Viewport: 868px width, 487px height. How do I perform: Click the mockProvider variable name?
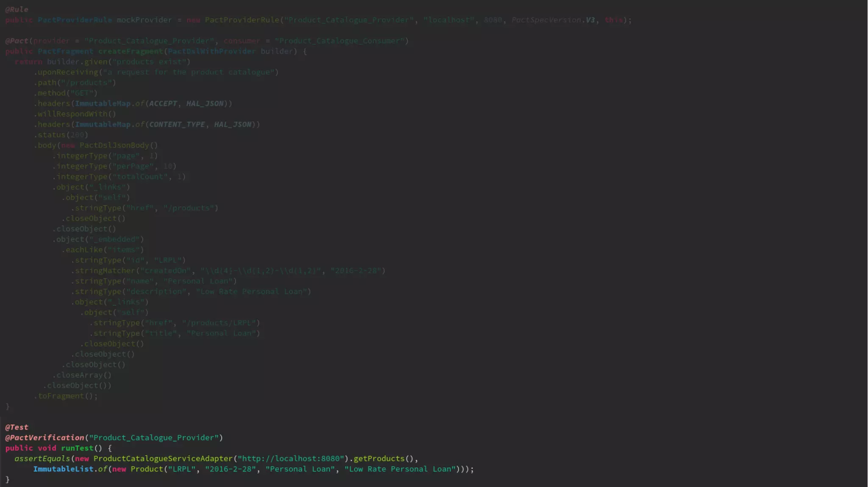pyautogui.click(x=144, y=20)
